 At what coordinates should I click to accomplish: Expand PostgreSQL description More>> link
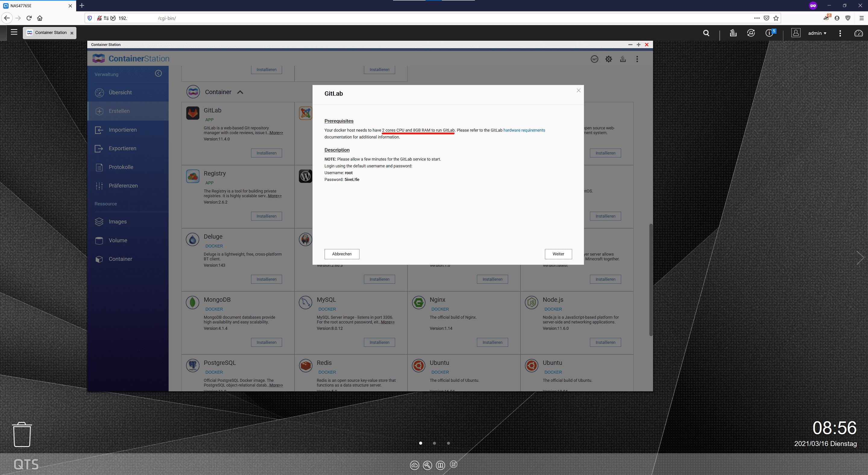pyautogui.click(x=276, y=385)
